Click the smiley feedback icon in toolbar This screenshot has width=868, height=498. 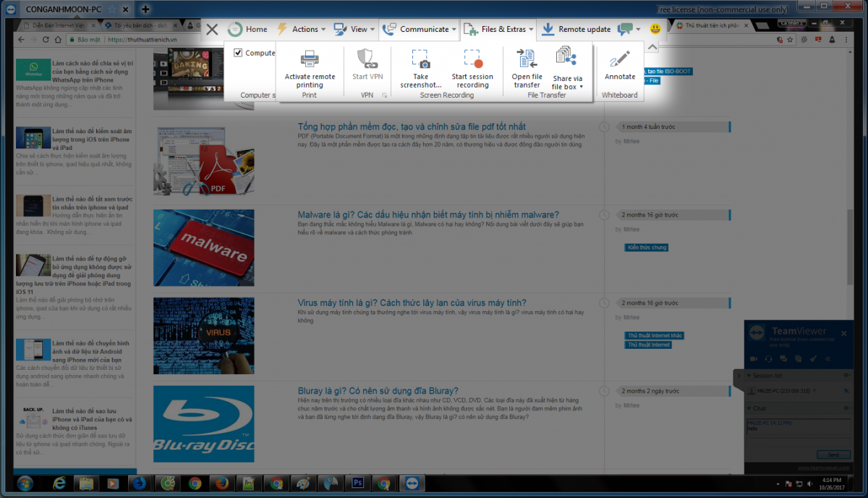pyautogui.click(x=655, y=30)
